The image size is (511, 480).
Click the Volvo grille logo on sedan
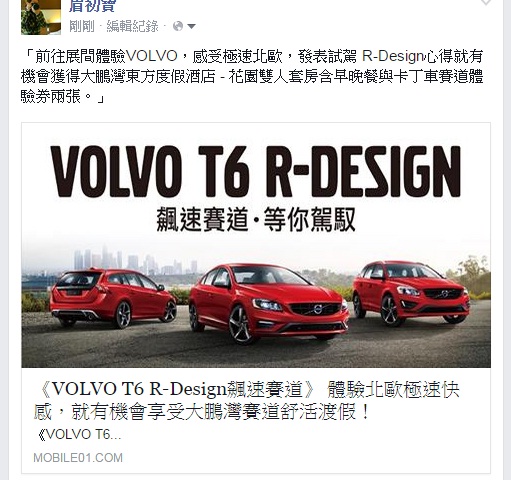point(318,309)
